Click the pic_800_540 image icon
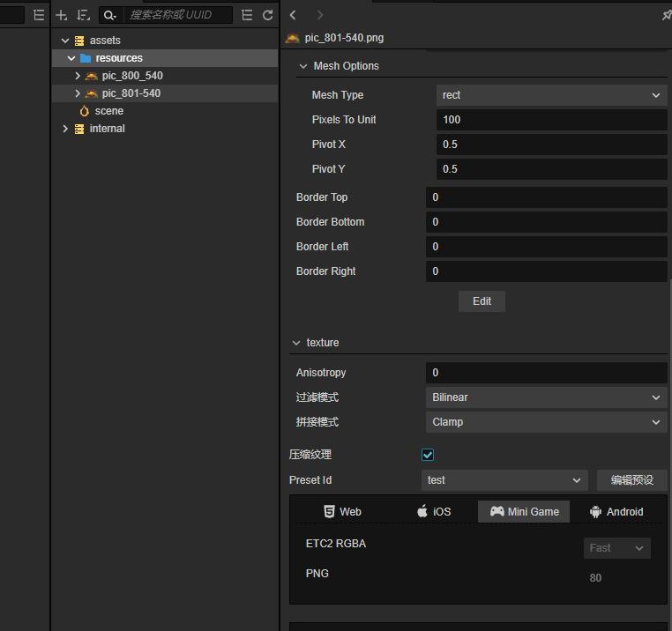 click(x=92, y=77)
